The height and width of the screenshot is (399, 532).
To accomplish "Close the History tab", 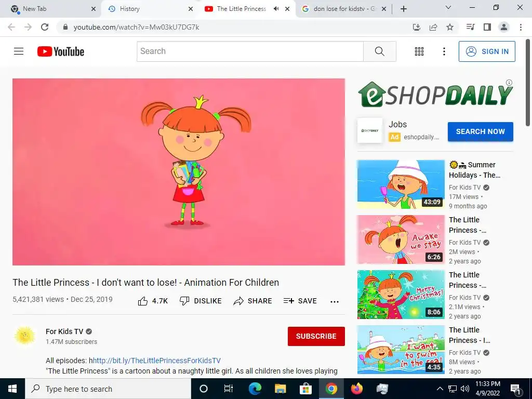I will pyautogui.click(x=191, y=9).
